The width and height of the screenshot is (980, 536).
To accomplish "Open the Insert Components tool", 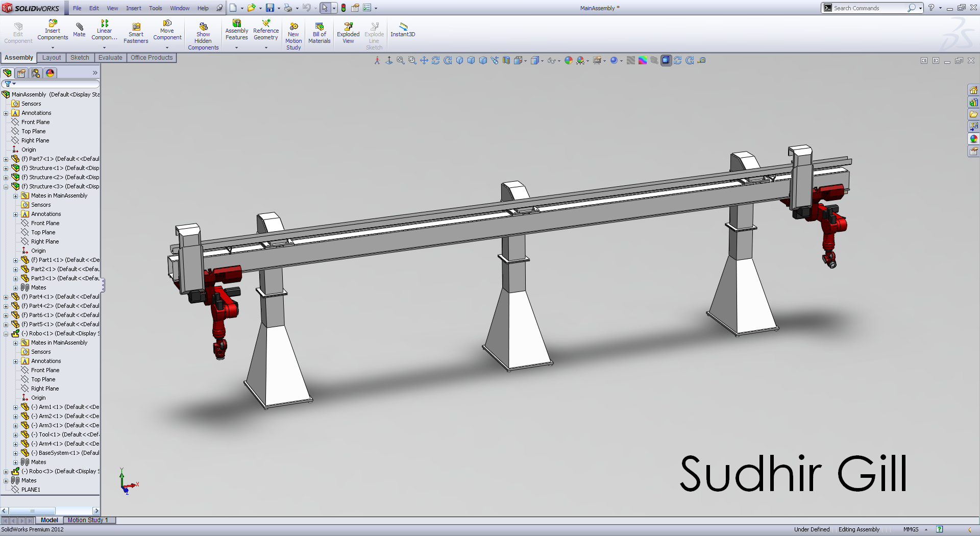I will click(53, 31).
